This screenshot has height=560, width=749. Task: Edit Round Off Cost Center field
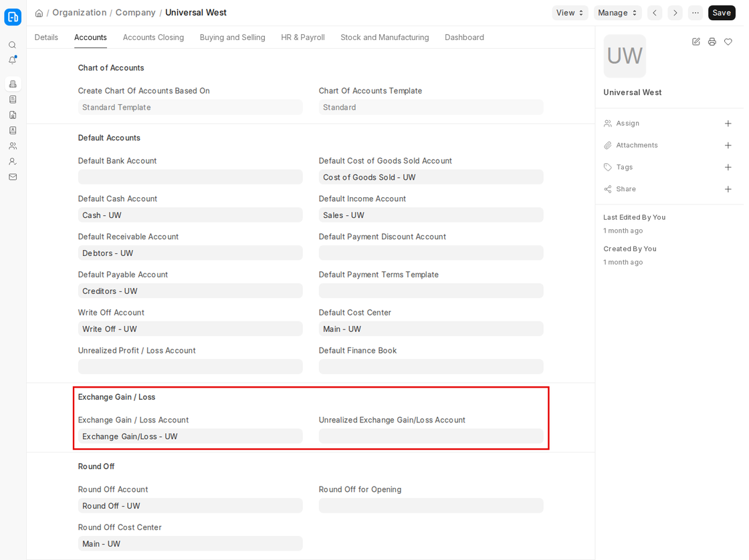[190, 544]
